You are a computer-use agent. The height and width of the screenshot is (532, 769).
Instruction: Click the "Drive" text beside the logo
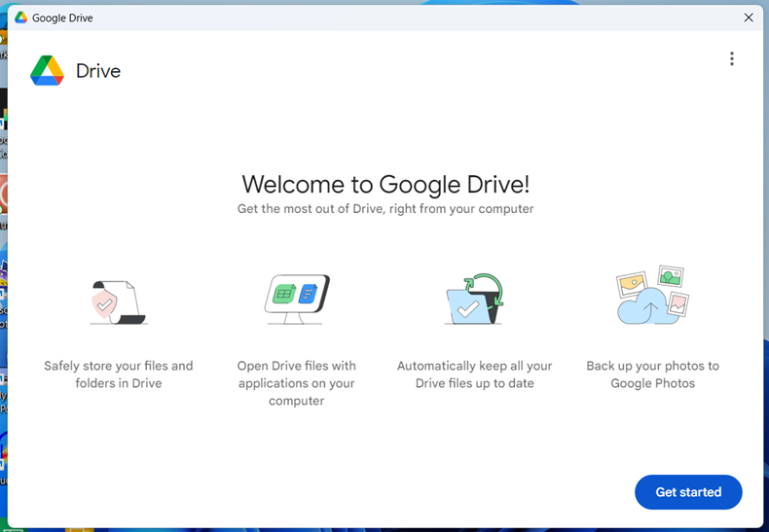[x=98, y=71]
